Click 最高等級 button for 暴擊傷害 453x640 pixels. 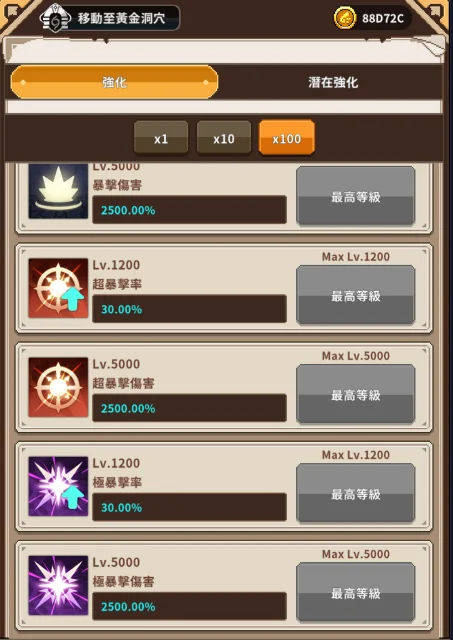[x=355, y=196]
